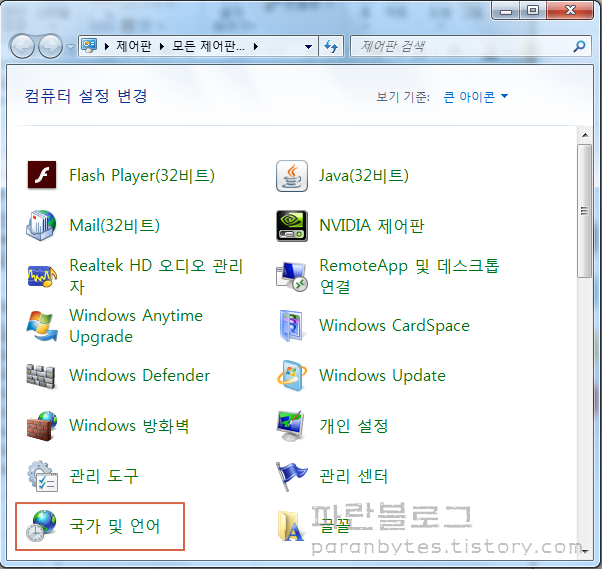Open the Java coffee cup icon
Screen dimensions: 602x569
(292, 176)
